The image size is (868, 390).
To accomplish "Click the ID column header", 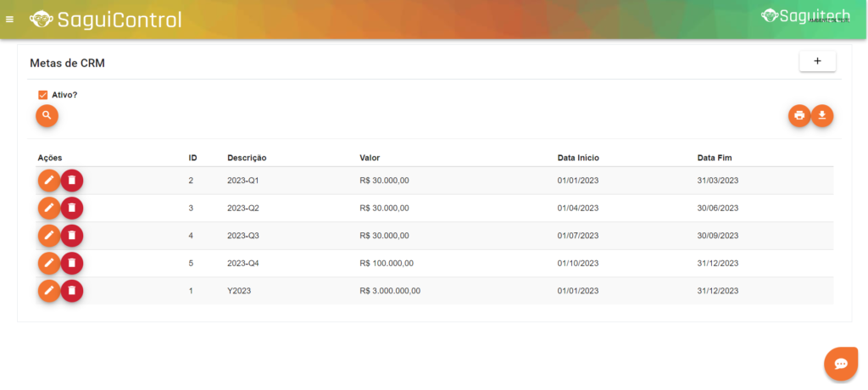I will pyautogui.click(x=192, y=158).
